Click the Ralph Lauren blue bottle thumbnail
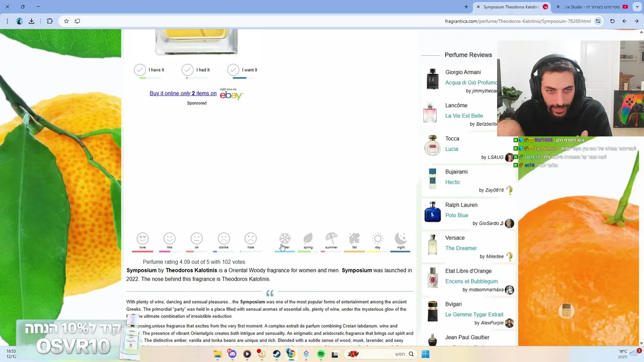Viewport: 644px width, 362px height. point(433,212)
